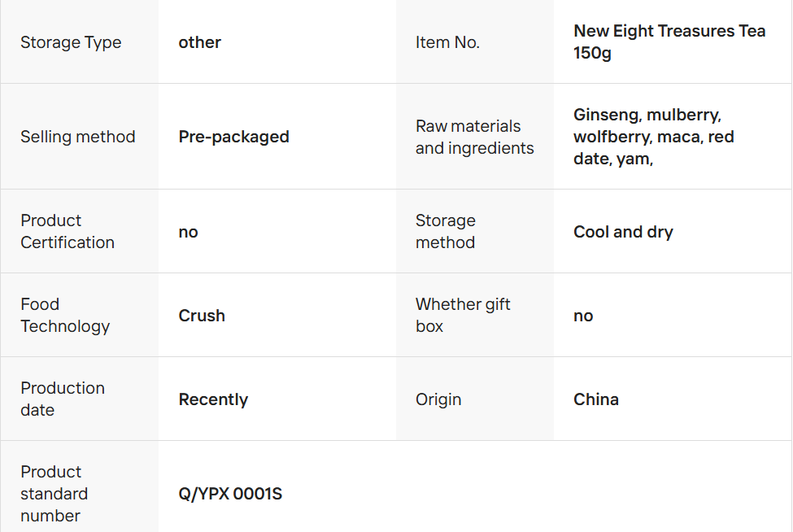
Task: Select the "Pre-packaged" value
Action: [233, 137]
